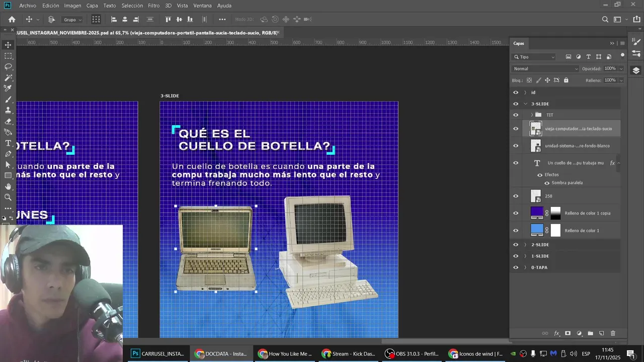The width and height of the screenshot is (644, 362).
Task: Toggle show transform controls button
Action: click(x=96, y=20)
